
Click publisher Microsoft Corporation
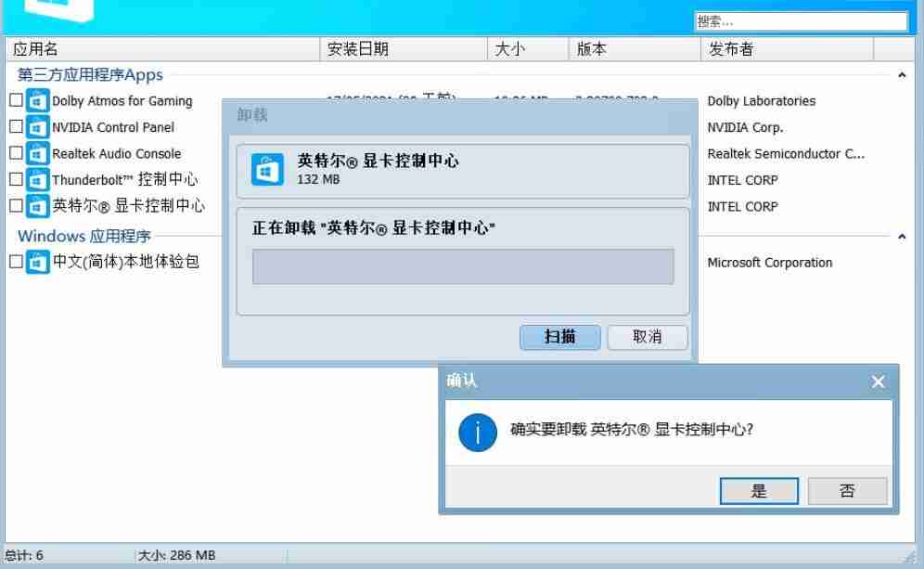point(770,263)
